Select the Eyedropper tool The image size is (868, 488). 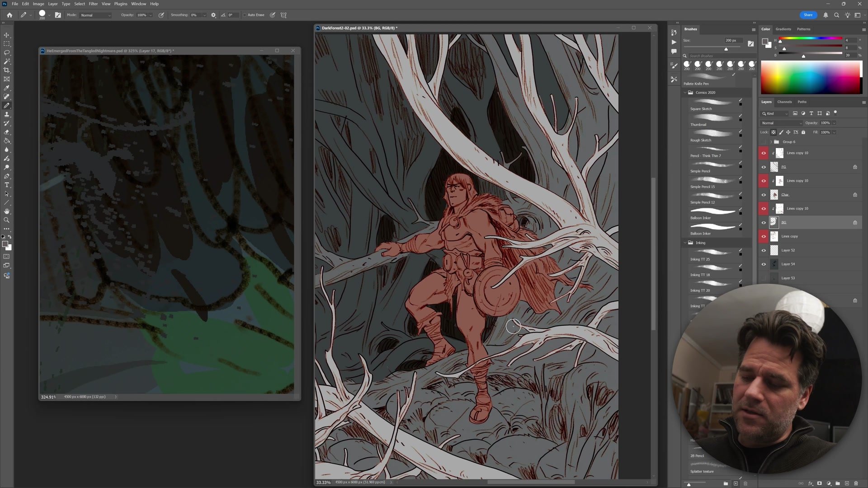[x=6, y=88]
